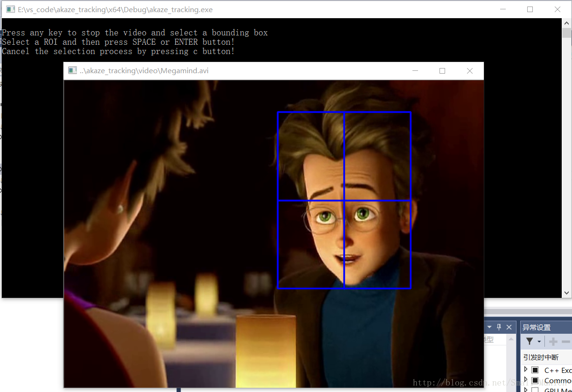Image resolution: width=572 pixels, height=392 pixels.
Task: Minimize the akaze_tracking.exe console window
Action: (x=502, y=9)
